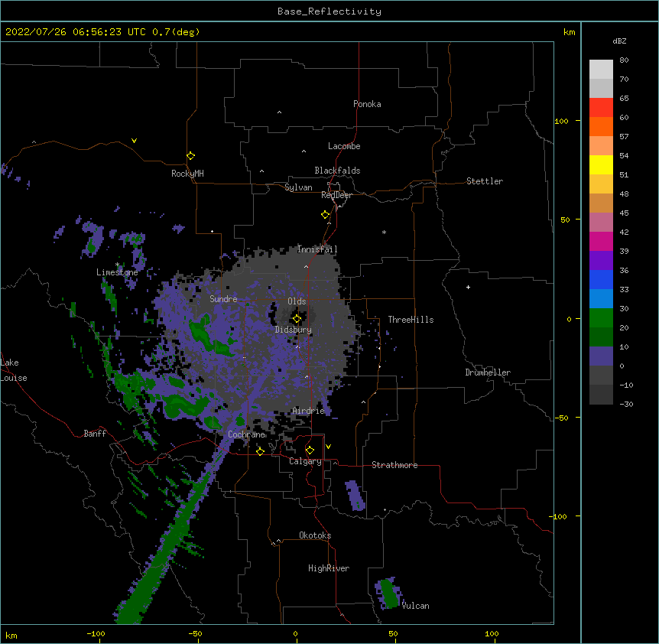Click the Ponoka city label
This screenshot has height=644, width=659.
tap(367, 104)
